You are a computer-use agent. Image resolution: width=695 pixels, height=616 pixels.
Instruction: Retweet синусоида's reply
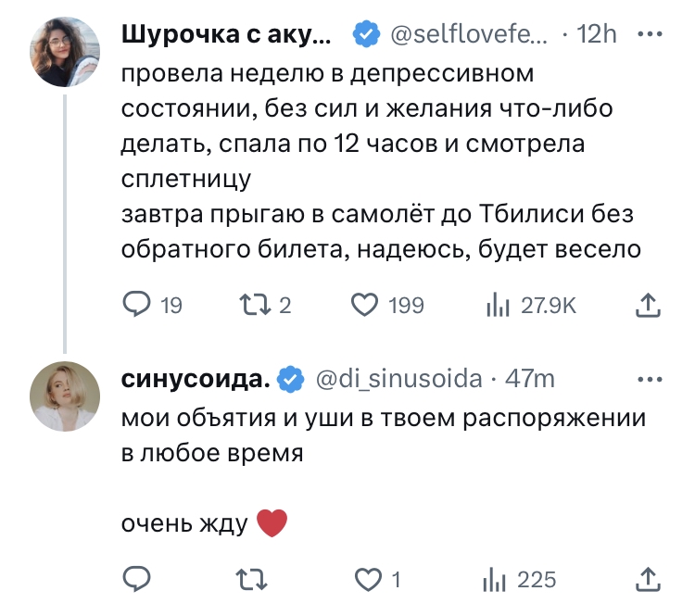pyautogui.click(x=250, y=579)
